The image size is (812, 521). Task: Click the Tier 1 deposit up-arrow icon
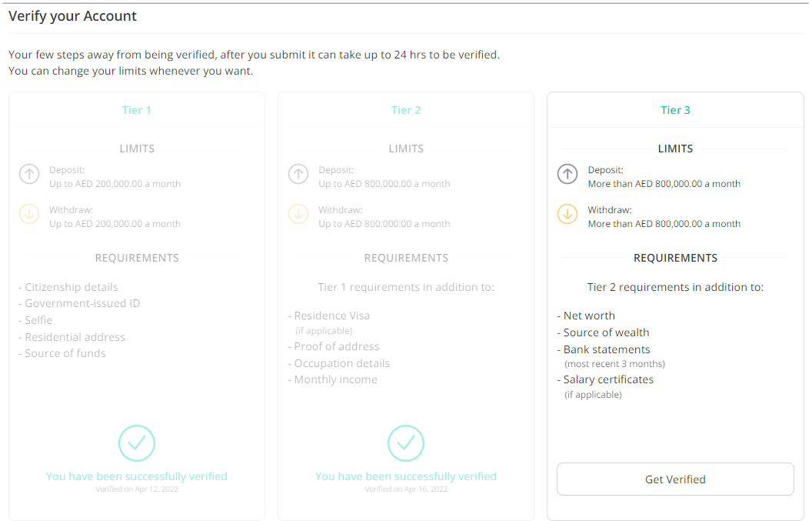pos(29,174)
